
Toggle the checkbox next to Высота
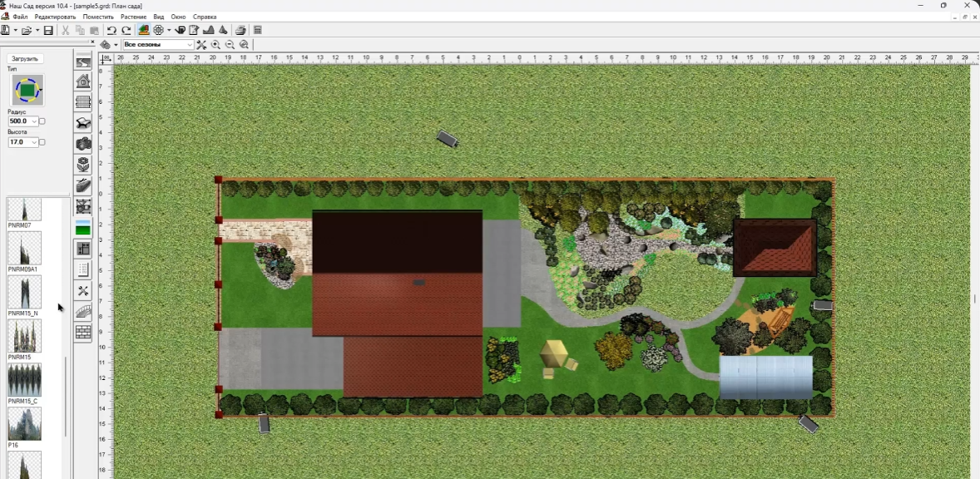pos(42,142)
